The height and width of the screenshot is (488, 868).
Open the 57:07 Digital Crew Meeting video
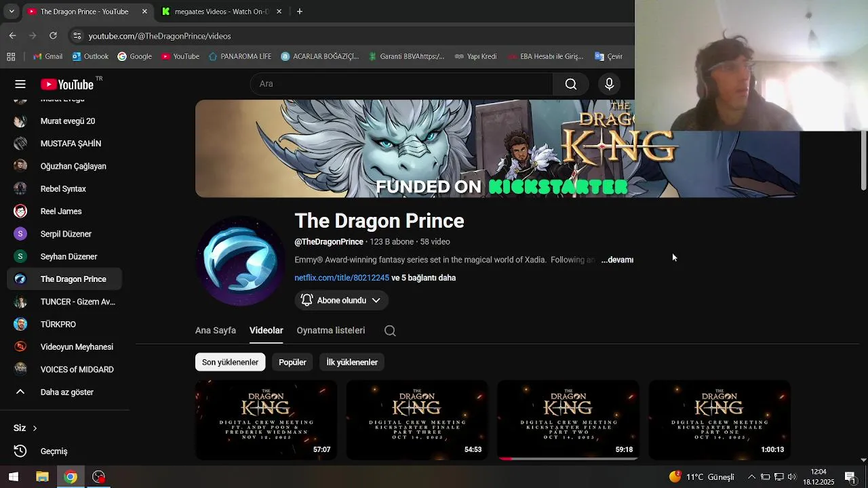266,420
